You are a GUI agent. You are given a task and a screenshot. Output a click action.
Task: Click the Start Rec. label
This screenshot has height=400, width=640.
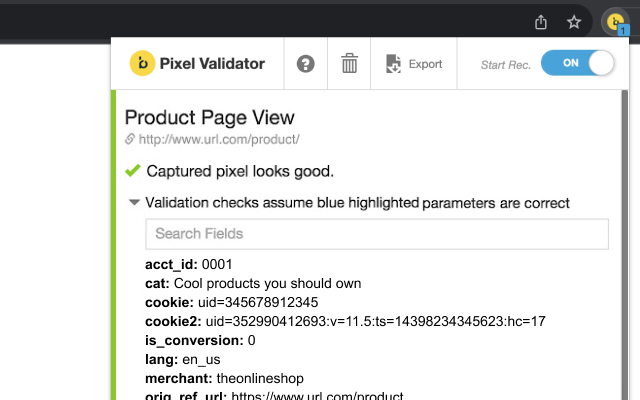(505, 65)
